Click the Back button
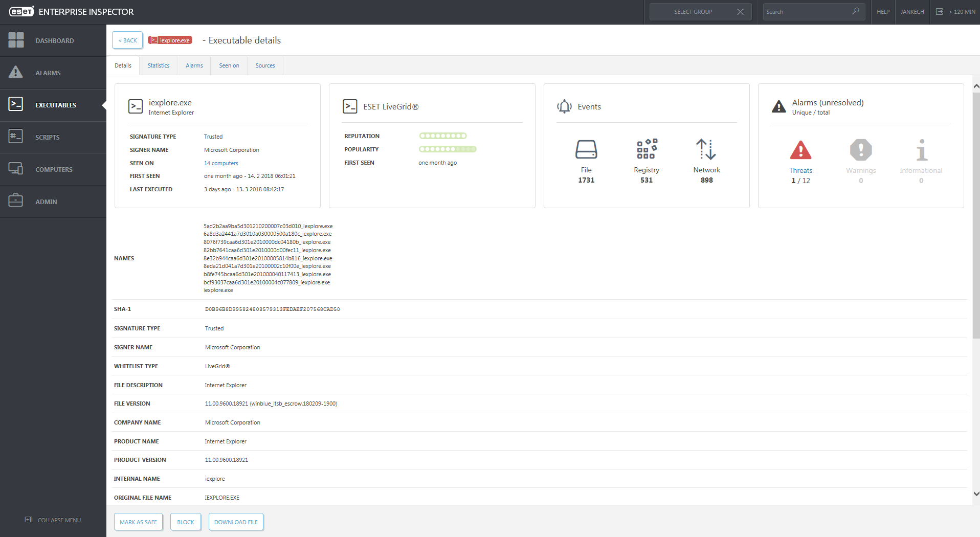The width and height of the screenshot is (980, 537). [x=127, y=40]
